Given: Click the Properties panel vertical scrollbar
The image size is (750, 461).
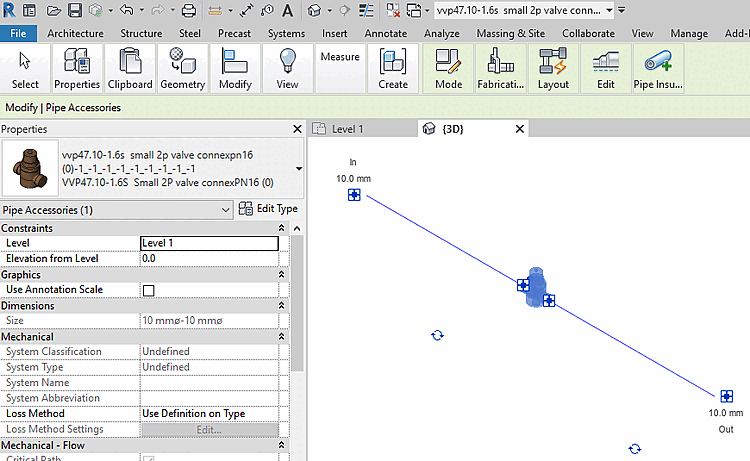Looking at the screenshot, I should (x=297, y=303).
